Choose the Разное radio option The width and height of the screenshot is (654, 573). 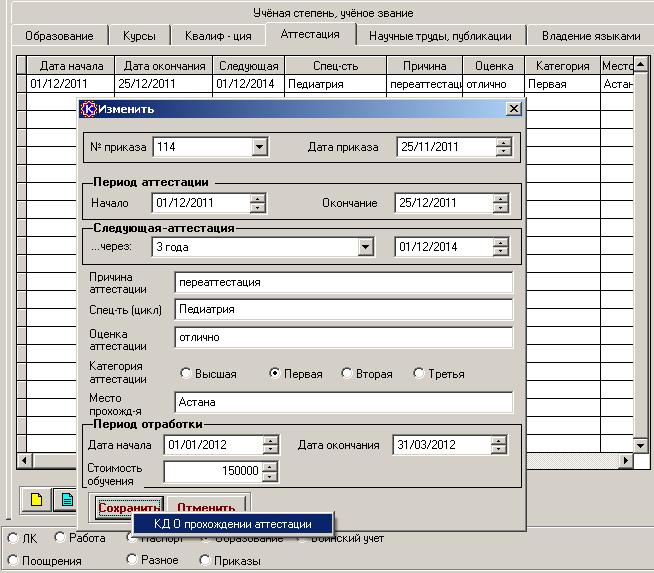click(132, 559)
